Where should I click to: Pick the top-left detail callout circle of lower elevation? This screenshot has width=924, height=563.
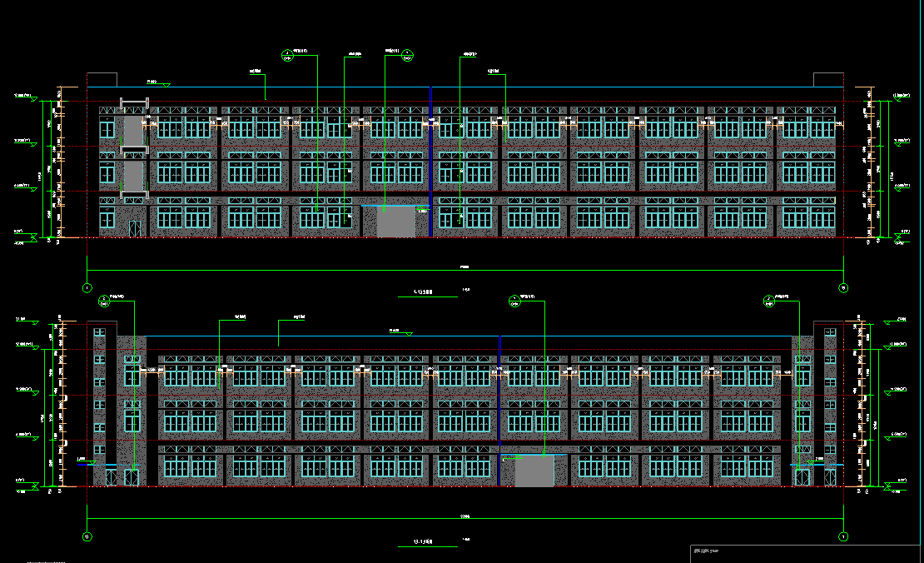click(x=104, y=300)
